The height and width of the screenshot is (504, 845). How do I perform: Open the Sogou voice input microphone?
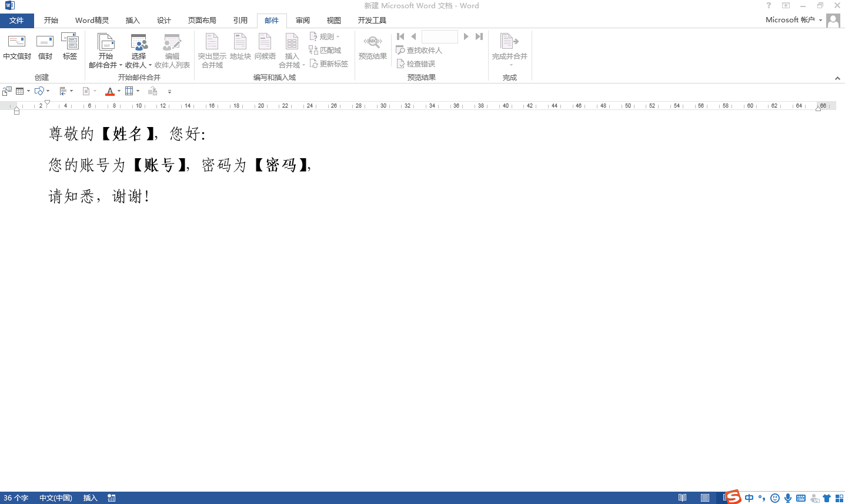[787, 498]
